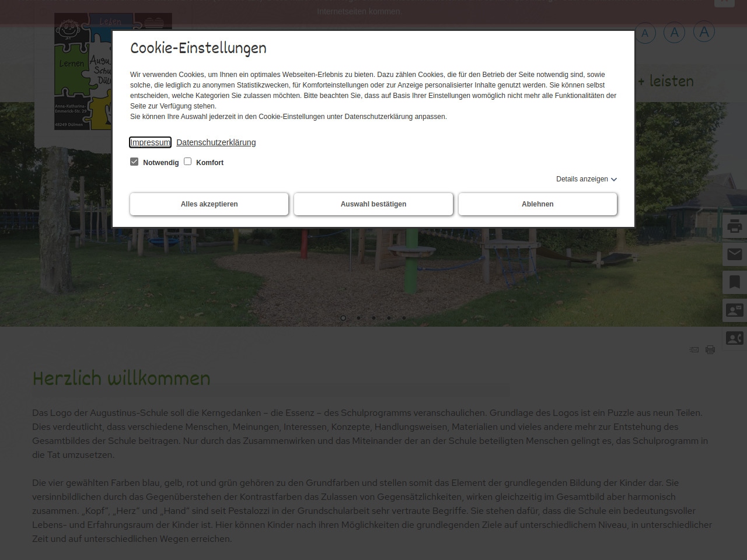Reject cookies with the Ablehnen button
The image size is (747, 560).
(x=537, y=204)
